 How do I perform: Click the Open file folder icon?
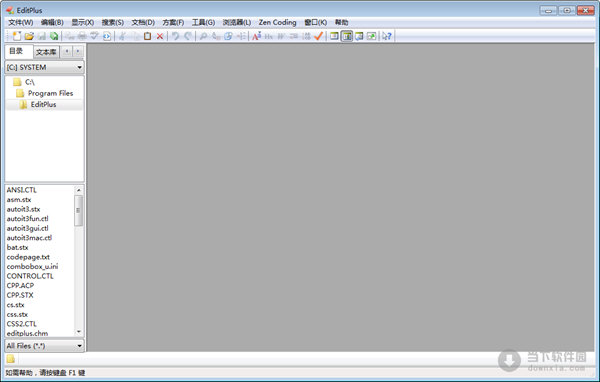(29, 36)
